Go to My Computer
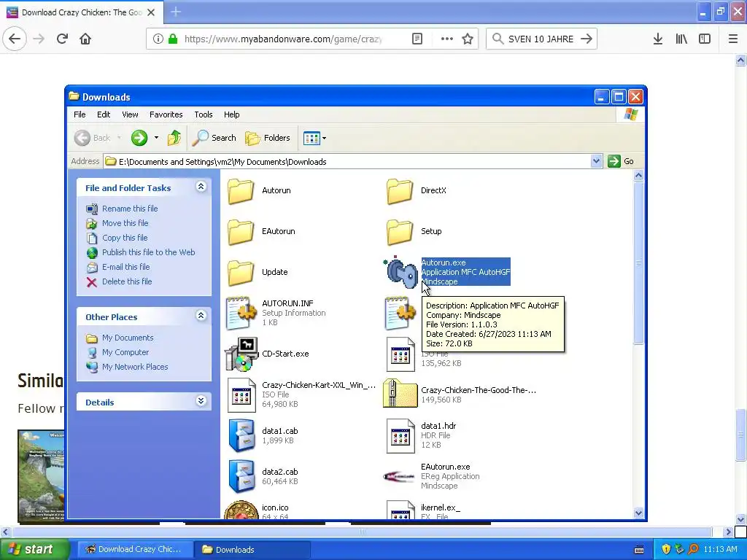Viewport: 747px width, 560px height. tap(125, 352)
